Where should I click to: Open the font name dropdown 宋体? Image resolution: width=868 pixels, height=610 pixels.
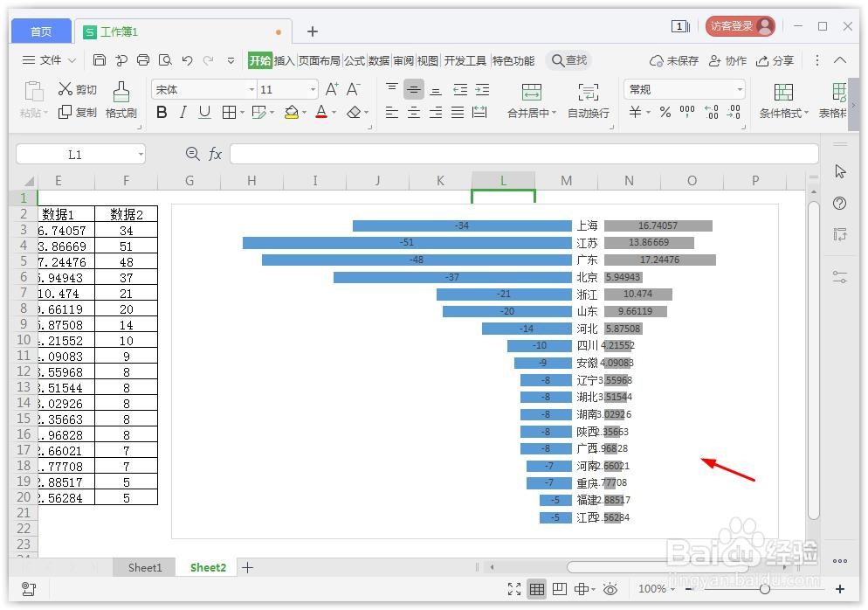251,89
